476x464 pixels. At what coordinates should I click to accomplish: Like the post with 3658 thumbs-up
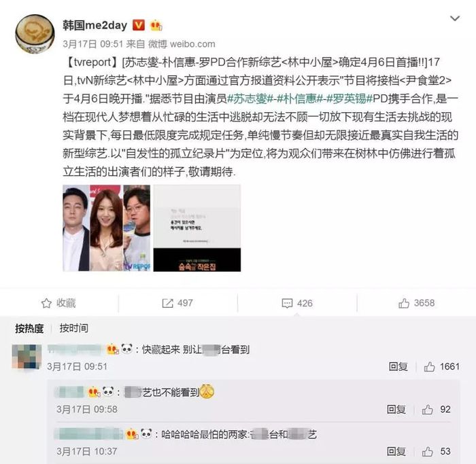point(416,303)
